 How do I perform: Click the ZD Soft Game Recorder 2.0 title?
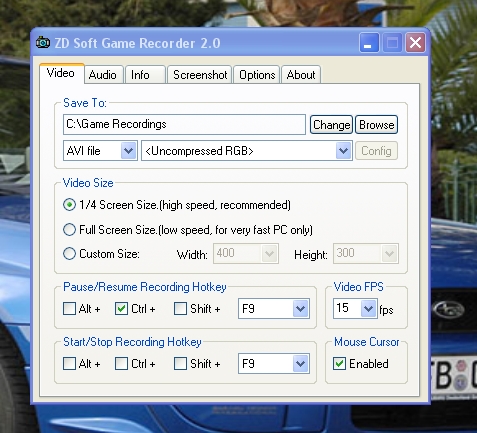(137, 43)
